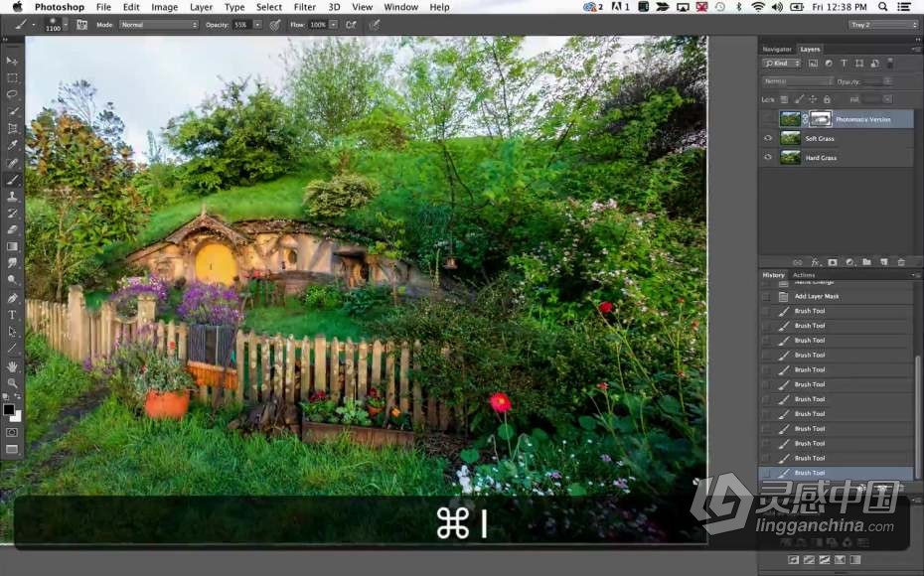Screen dimensions: 924x576
Task: Open the brush Opacity slider arrow
Action: coord(257,25)
